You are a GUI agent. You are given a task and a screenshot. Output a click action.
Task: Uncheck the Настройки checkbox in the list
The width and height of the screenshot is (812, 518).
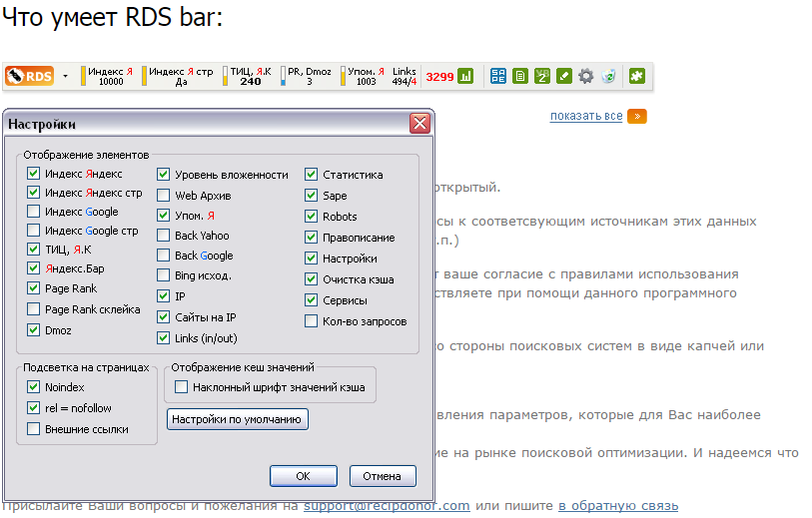tap(311, 258)
